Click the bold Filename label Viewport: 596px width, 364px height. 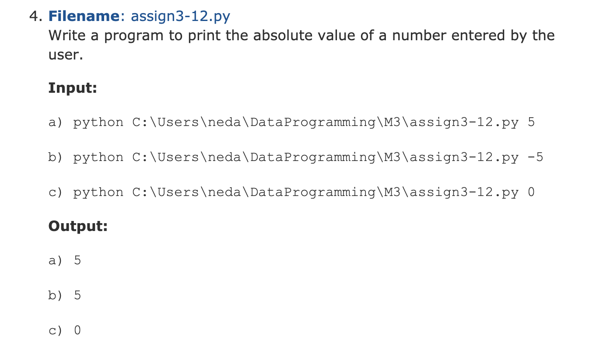pos(84,16)
